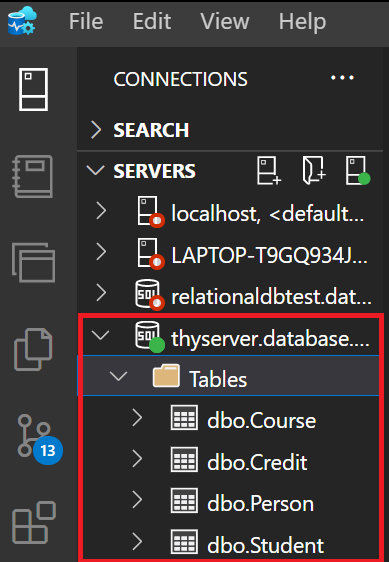This screenshot has height=562, width=389.
Task: Select the thyserver.database.... label
Action: (x=270, y=339)
